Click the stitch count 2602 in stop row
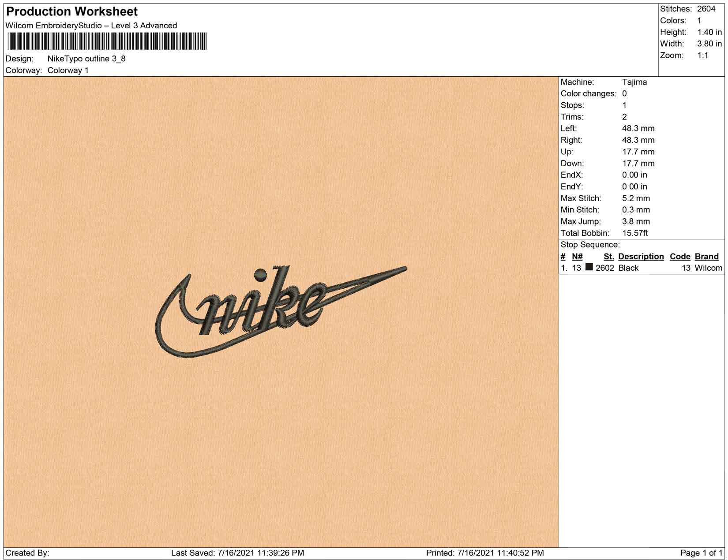Screen dimensions: 728x560 (605, 268)
